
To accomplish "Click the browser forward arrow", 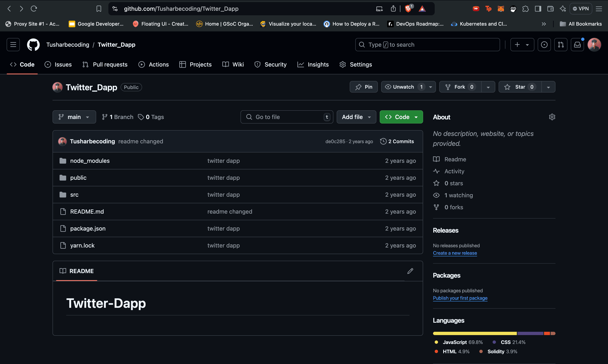I will coord(21,9).
